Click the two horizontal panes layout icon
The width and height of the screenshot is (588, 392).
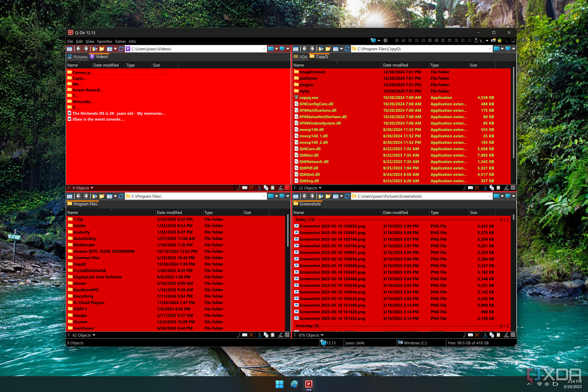(423, 41)
